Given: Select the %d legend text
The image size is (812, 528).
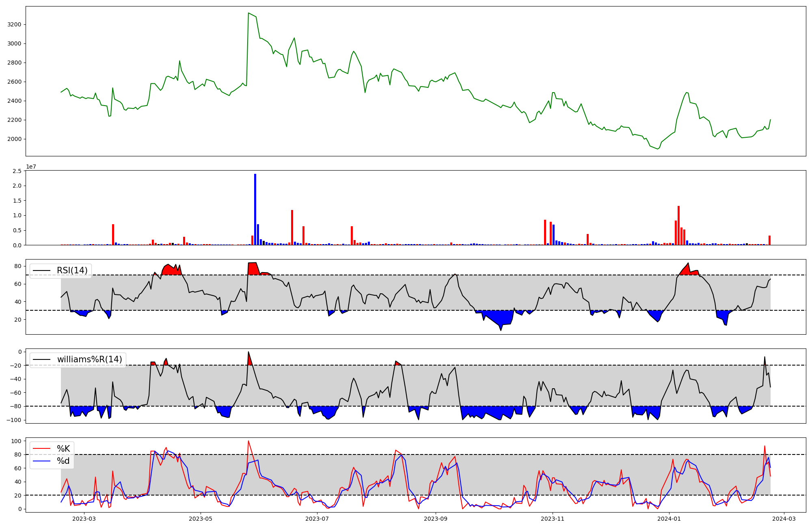Looking at the screenshot, I should (63, 461).
